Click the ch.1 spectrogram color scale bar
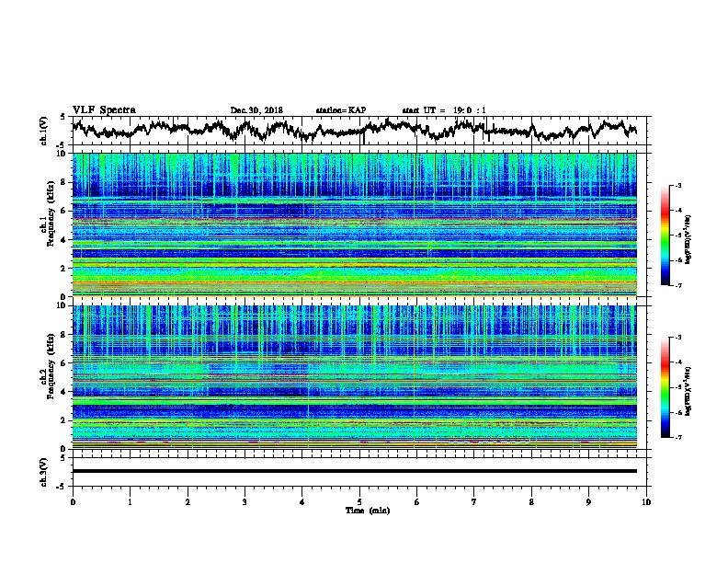This screenshot has width=728, height=563. point(665,236)
